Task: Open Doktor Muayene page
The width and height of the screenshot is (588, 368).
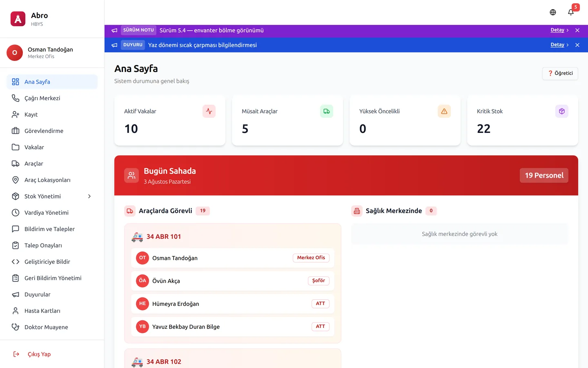Action: pyautogui.click(x=52, y=327)
